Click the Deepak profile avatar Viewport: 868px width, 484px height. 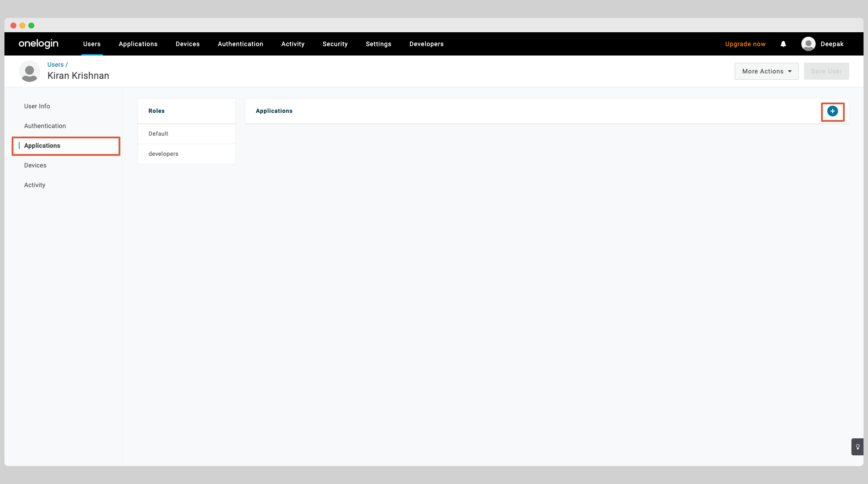pos(808,43)
